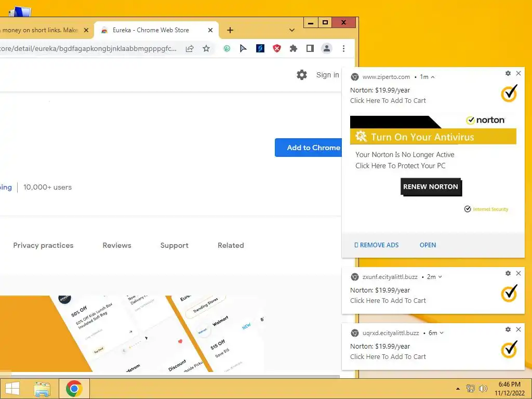
Task: Click the Chrome taskbar icon
Action: coord(74,389)
